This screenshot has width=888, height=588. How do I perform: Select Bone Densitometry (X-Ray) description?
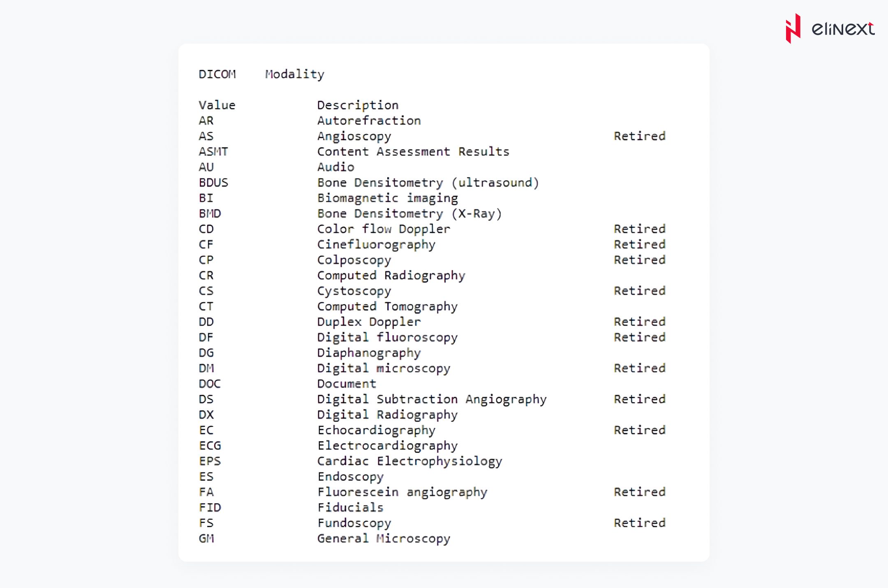[x=409, y=214]
